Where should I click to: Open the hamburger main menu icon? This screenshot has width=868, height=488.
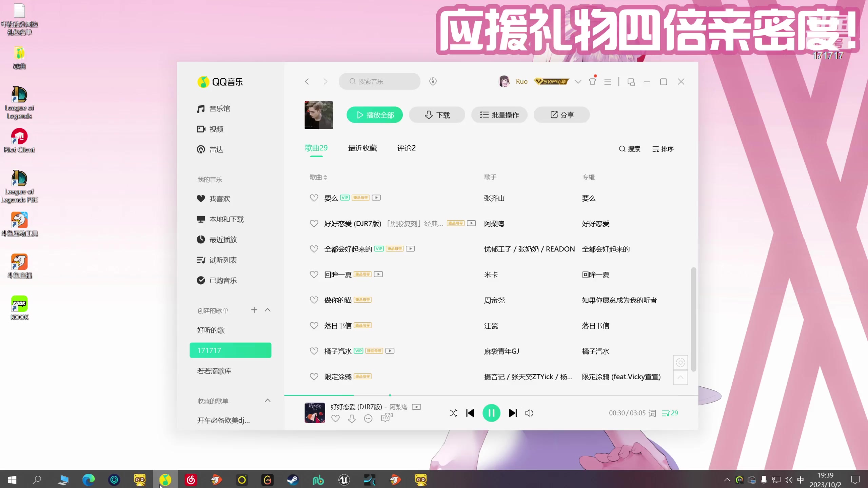pos(608,82)
